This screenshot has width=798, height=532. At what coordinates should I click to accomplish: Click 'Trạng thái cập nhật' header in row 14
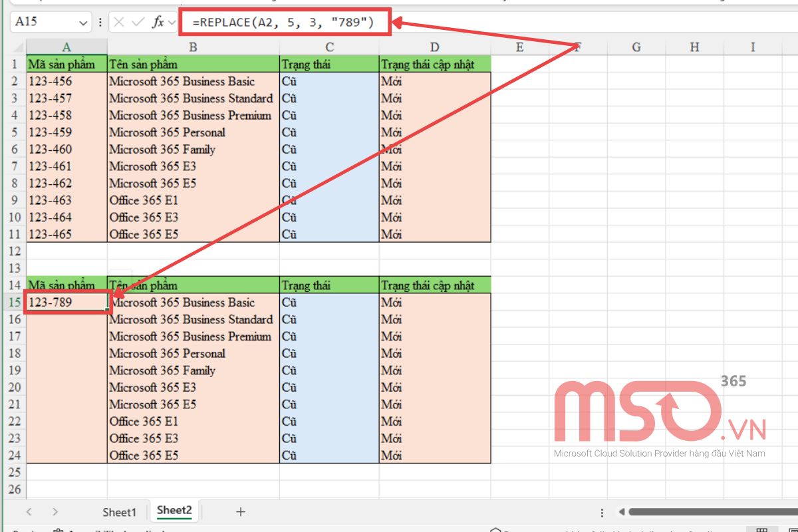point(435,285)
